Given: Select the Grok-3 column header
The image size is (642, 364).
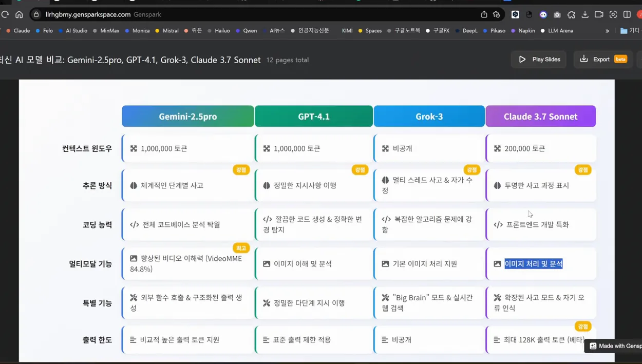Looking at the screenshot, I should [x=429, y=116].
